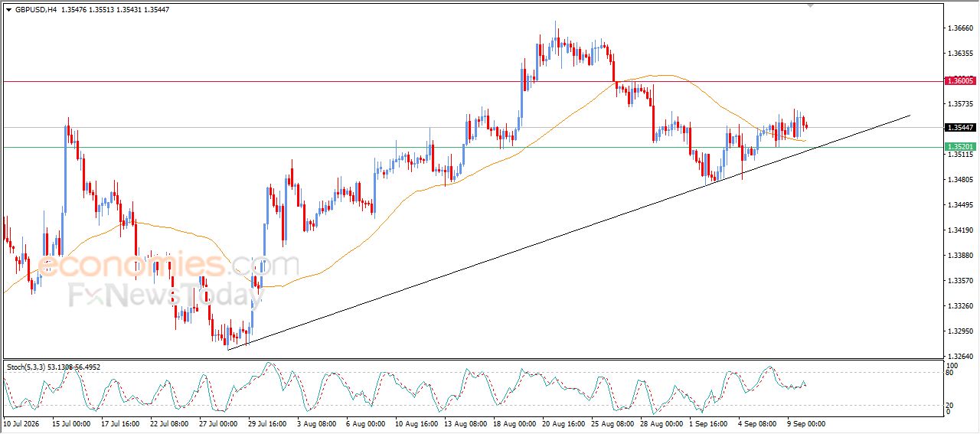
Task: Click the 28 Aug 00:00 time label
Action: pos(661,423)
